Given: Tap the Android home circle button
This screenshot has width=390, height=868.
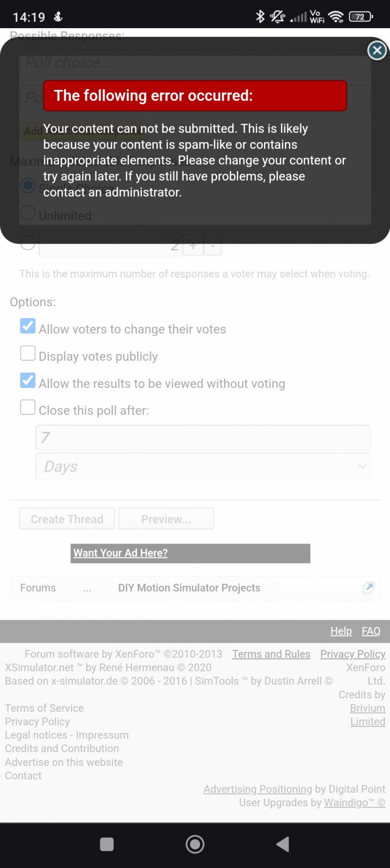Looking at the screenshot, I should pyautogui.click(x=195, y=844).
